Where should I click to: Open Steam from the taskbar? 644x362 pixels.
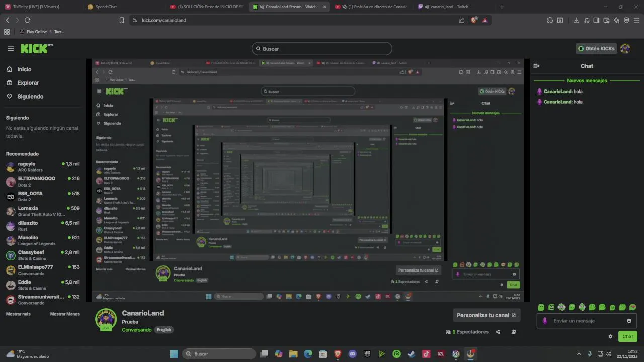pyautogui.click(x=411, y=354)
